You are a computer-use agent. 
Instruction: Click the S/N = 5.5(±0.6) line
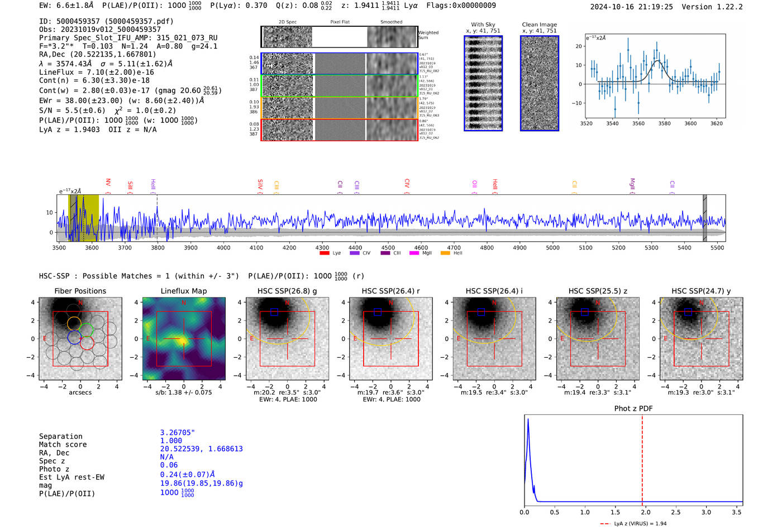pyautogui.click(x=108, y=110)
